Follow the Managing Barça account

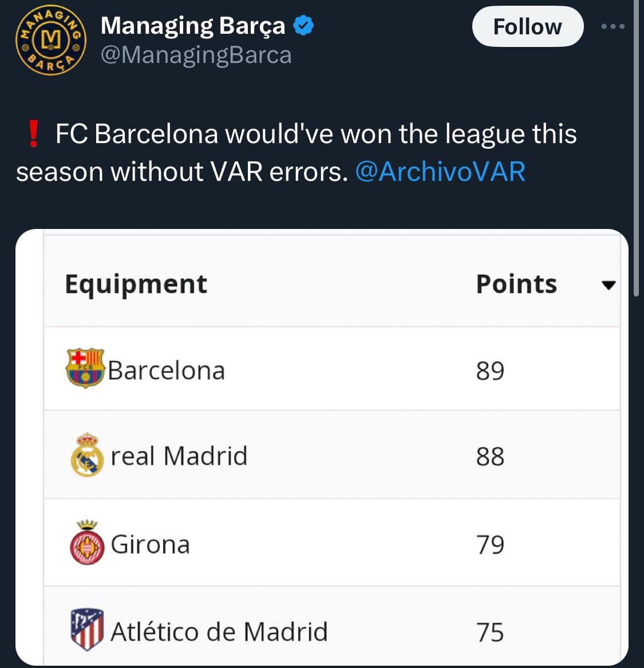click(x=527, y=26)
